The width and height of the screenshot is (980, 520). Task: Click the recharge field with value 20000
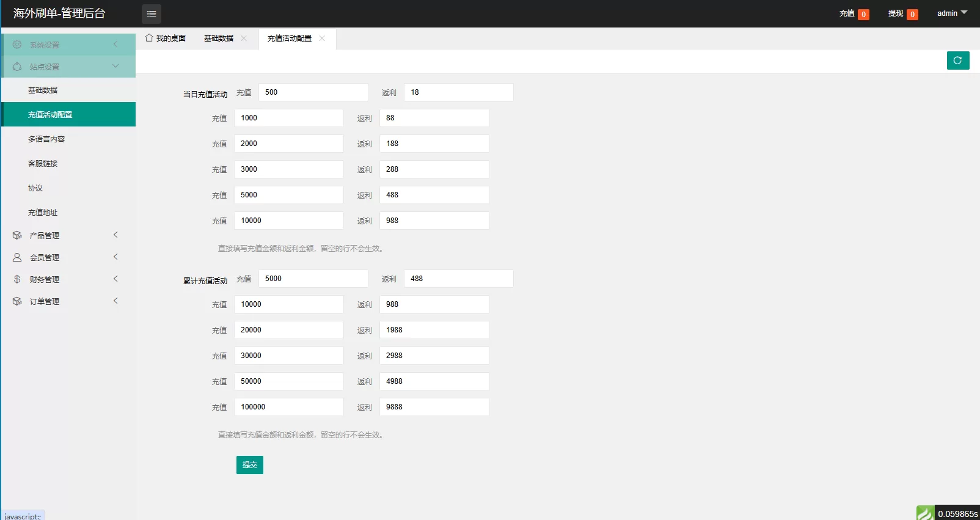(289, 330)
